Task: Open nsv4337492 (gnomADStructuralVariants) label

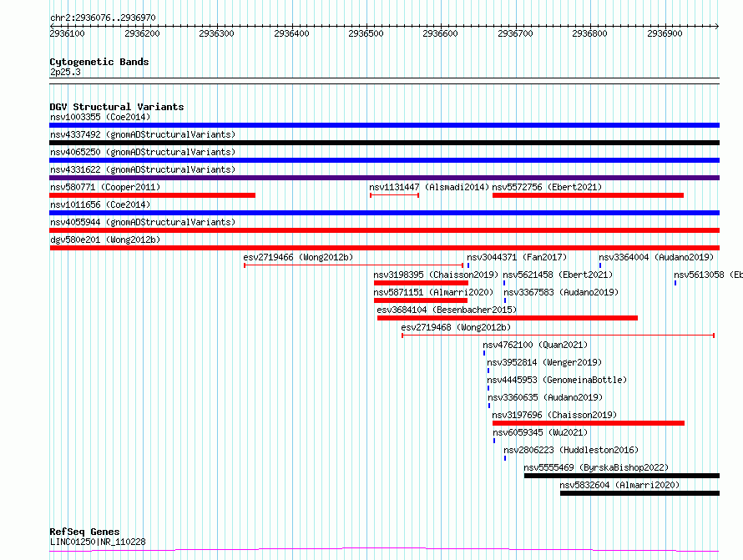Action: 143,134
